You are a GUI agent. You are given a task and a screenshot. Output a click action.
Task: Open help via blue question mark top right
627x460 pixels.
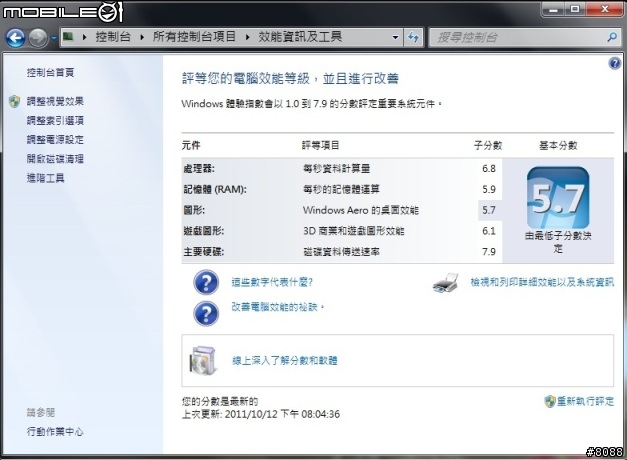615,63
